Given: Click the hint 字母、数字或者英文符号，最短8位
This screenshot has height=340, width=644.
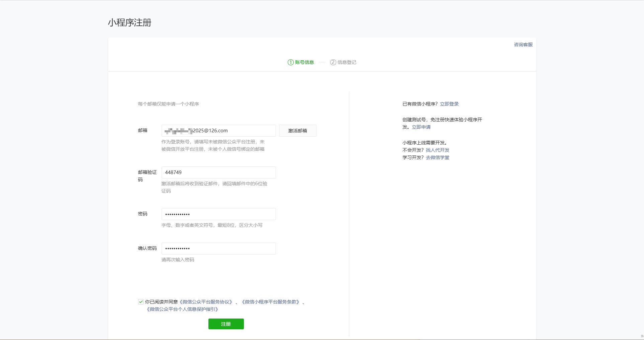Looking at the screenshot, I should (198, 225).
